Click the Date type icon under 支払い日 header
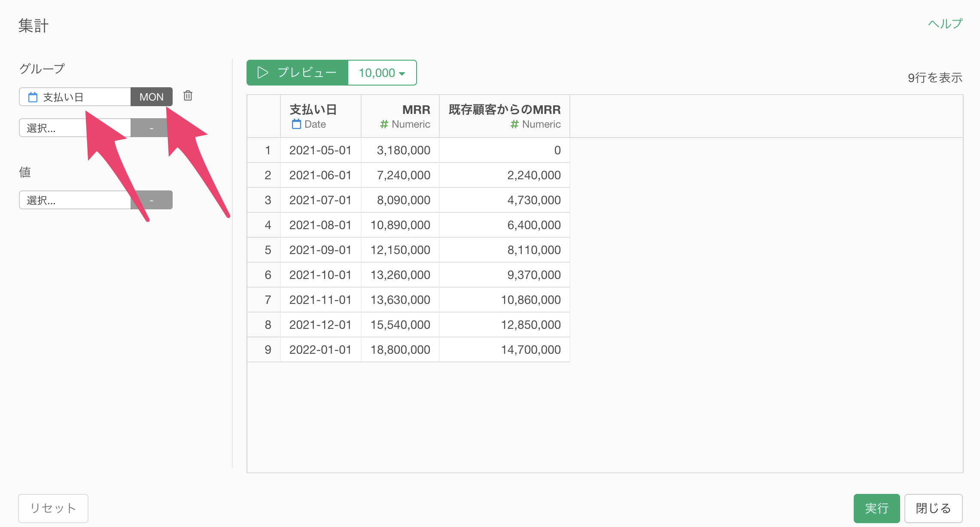 (x=296, y=124)
